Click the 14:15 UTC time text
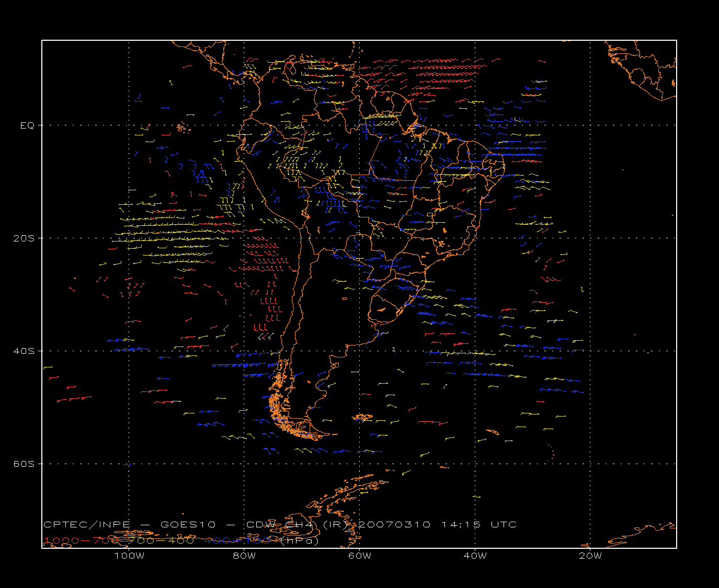The image size is (719, 588). [480, 525]
